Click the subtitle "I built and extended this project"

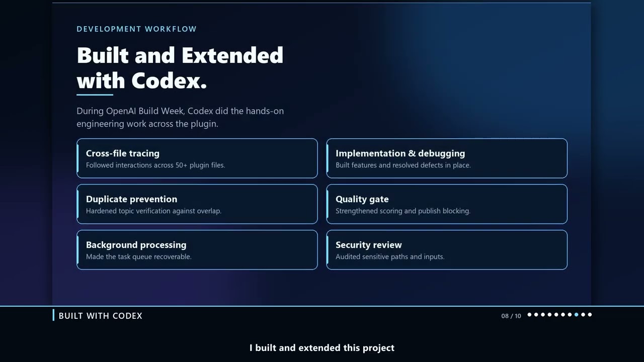322,348
